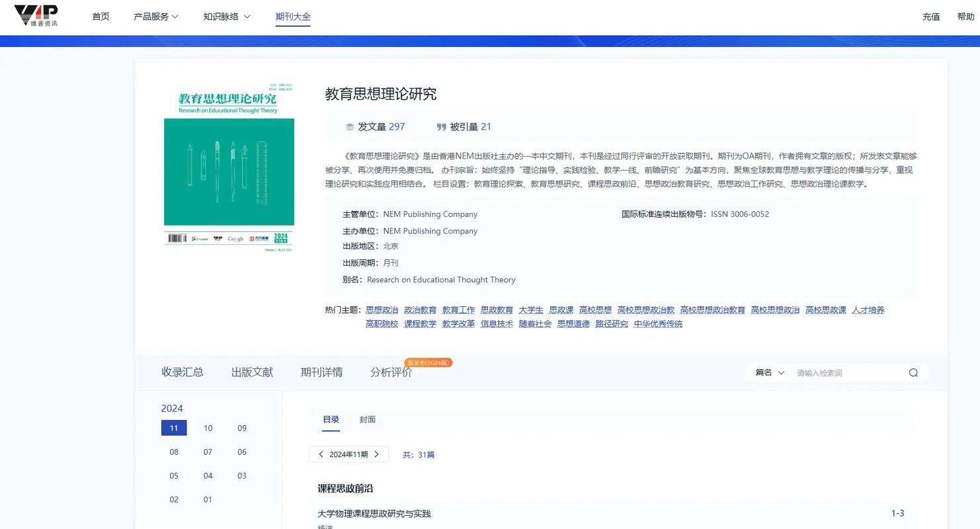The height and width of the screenshot is (529, 980).
Task: Click the left arrow to view previous issue
Action: click(x=321, y=454)
